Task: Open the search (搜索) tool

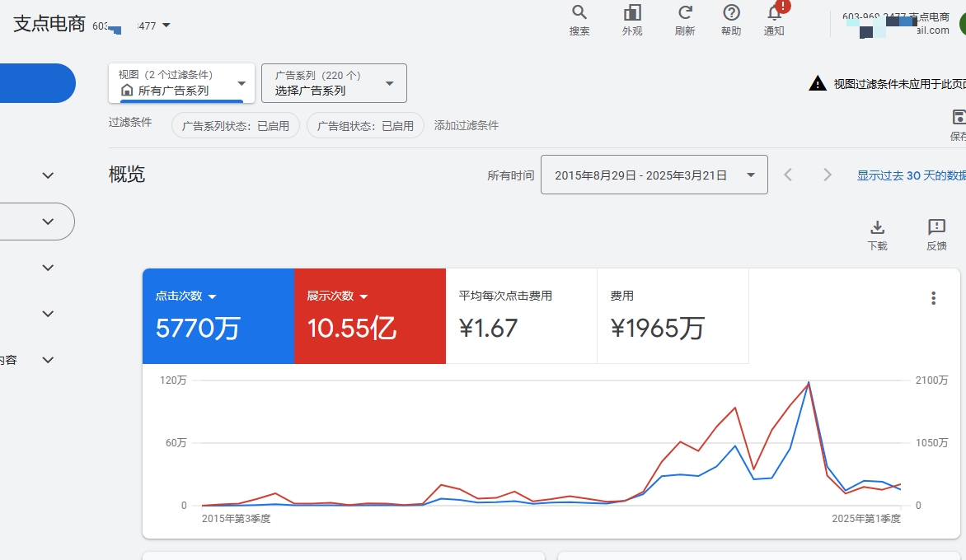Action: click(x=579, y=18)
